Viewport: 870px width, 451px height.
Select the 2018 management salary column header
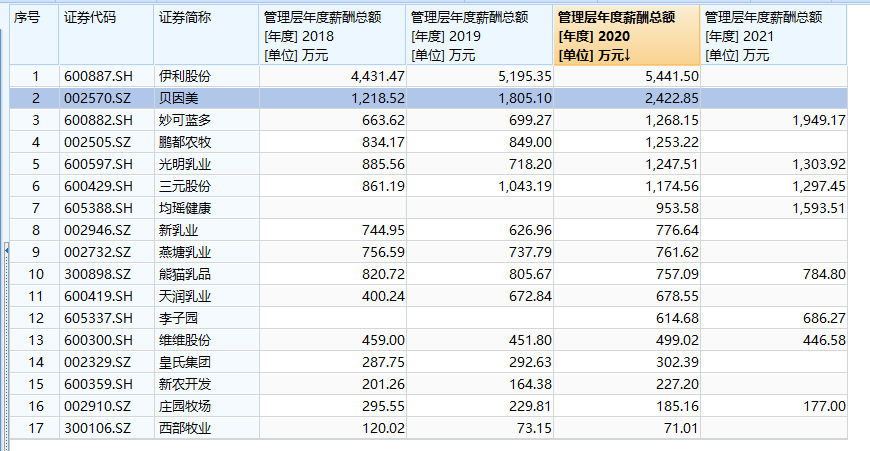332,36
